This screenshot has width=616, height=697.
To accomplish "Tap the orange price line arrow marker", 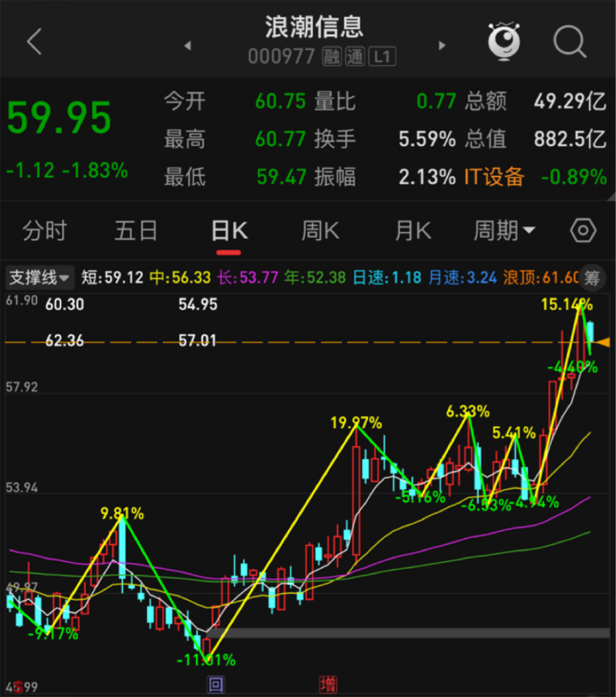I will (603, 342).
